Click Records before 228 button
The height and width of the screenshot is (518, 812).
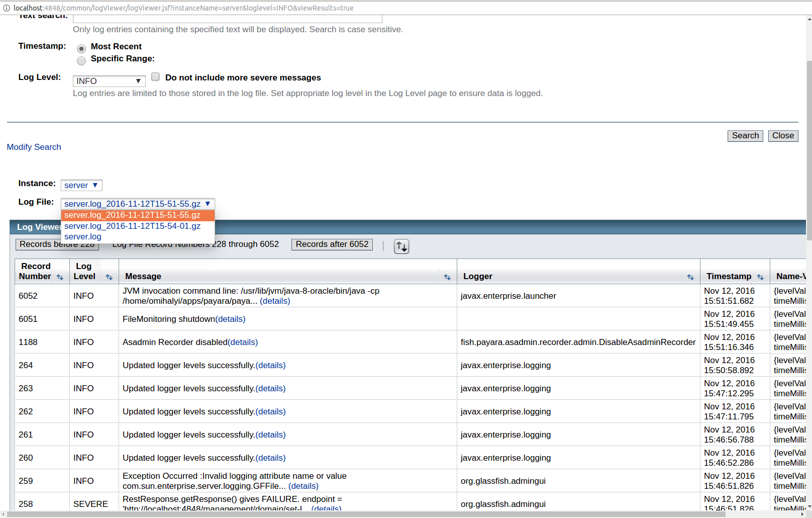click(x=57, y=244)
